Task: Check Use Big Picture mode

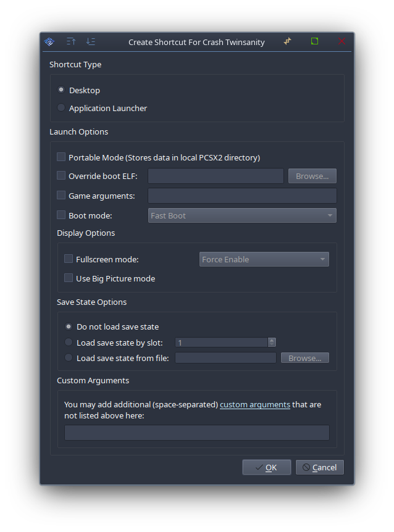Action: (69, 278)
